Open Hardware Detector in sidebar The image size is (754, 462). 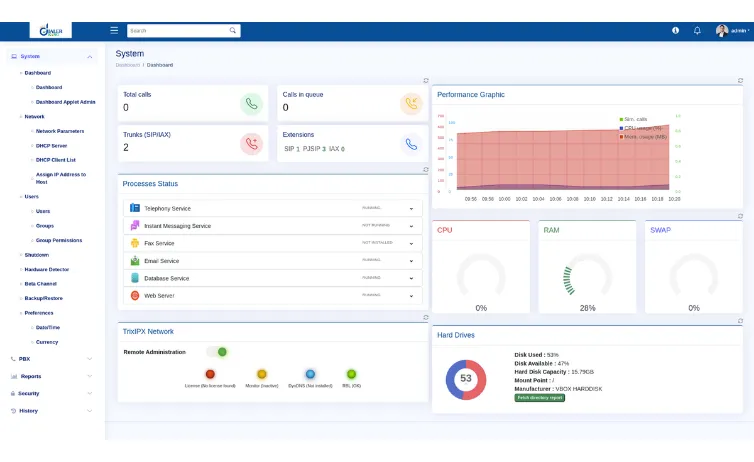47,269
